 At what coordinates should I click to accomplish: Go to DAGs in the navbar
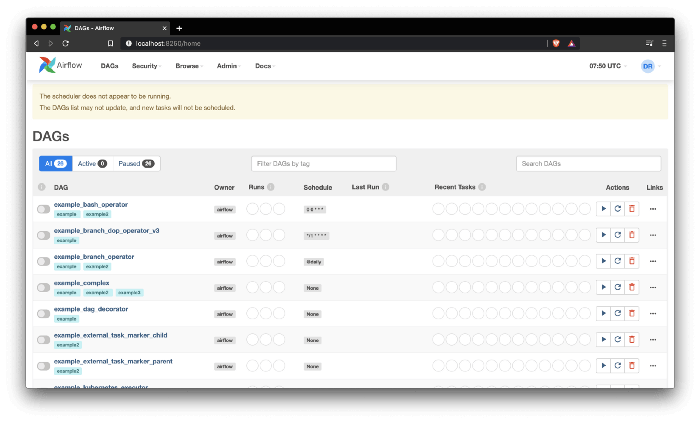[109, 66]
